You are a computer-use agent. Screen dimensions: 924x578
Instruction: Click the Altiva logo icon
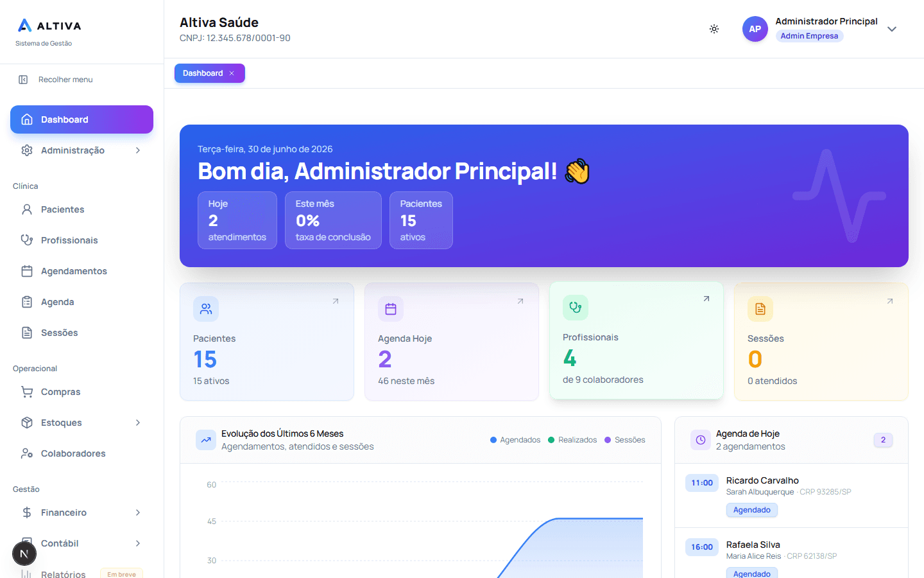coord(24,26)
